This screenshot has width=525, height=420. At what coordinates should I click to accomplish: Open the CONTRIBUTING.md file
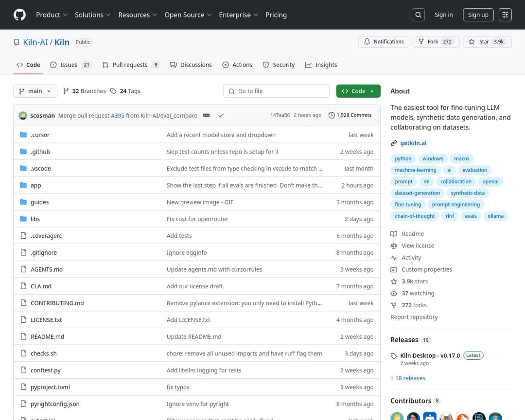57,303
